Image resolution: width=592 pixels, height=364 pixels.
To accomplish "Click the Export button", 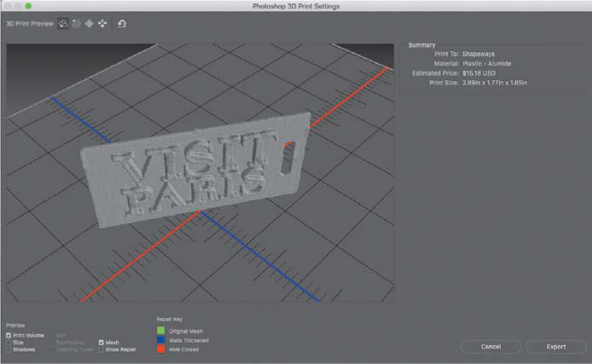I will coord(556,346).
